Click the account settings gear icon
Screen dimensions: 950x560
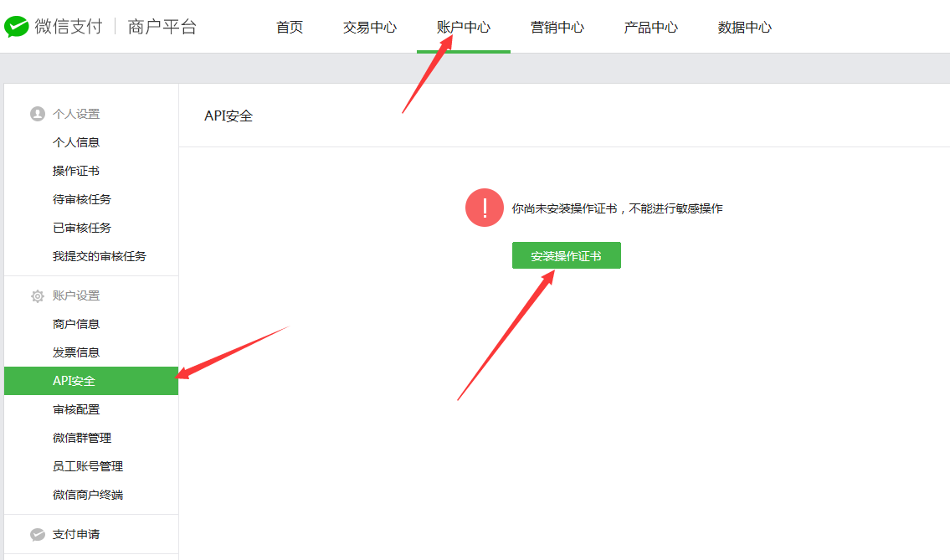[x=37, y=296]
